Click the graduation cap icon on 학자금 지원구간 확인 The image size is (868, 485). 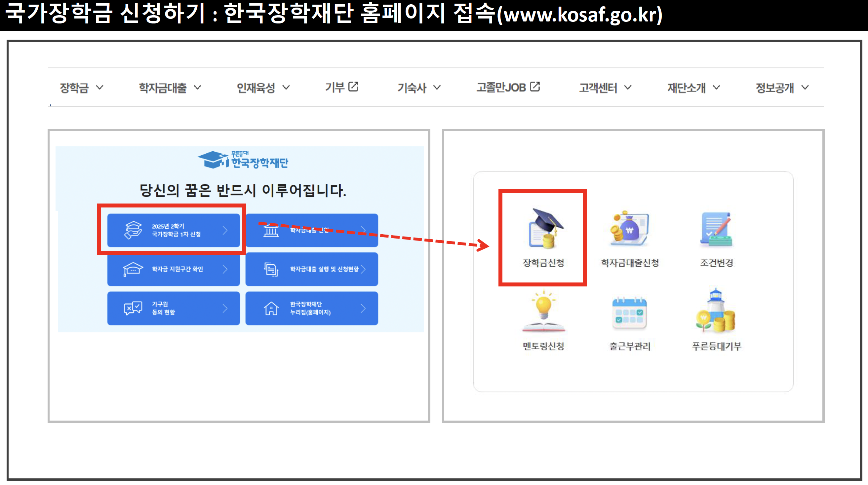[x=133, y=269]
